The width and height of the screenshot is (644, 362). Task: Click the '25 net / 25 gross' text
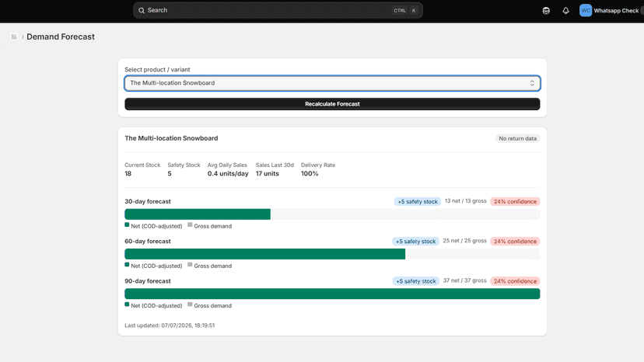pyautogui.click(x=464, y=241)
